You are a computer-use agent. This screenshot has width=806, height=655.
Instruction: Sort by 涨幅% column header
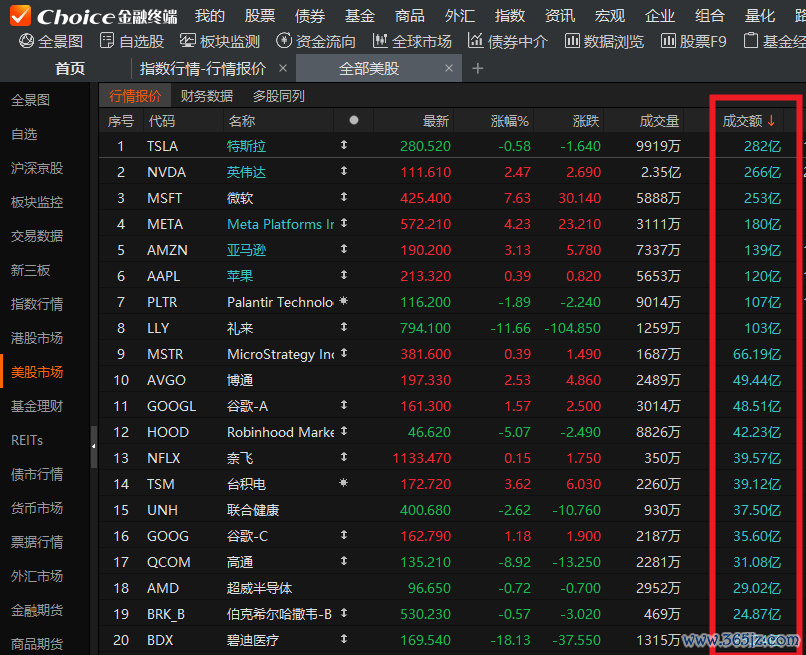tap(509, 121)
